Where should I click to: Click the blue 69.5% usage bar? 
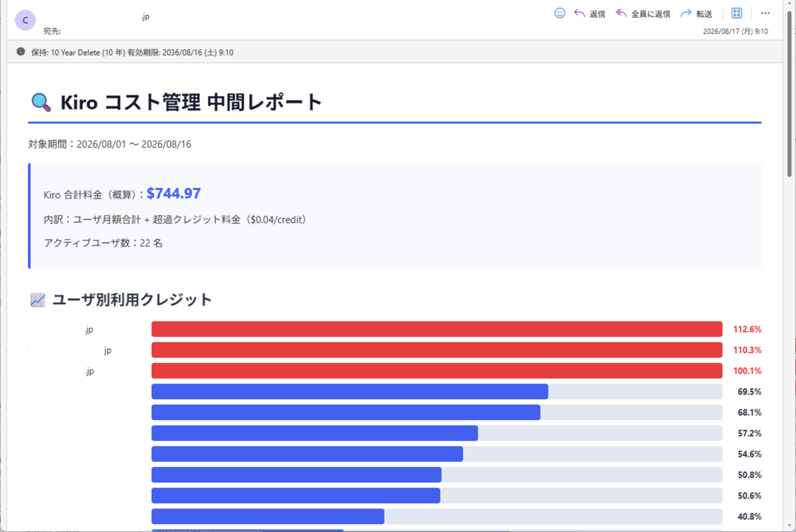[349, 392]
